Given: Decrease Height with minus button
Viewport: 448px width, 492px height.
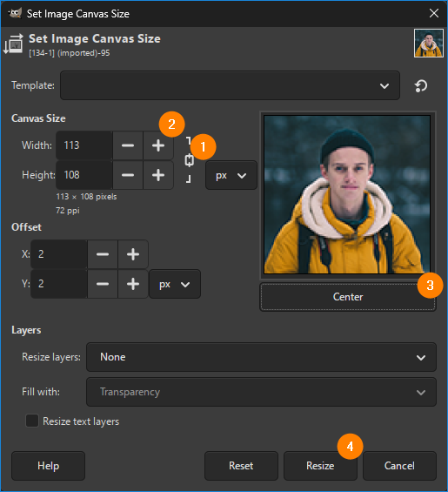Looking at the screenshot, I should (128, 175).
